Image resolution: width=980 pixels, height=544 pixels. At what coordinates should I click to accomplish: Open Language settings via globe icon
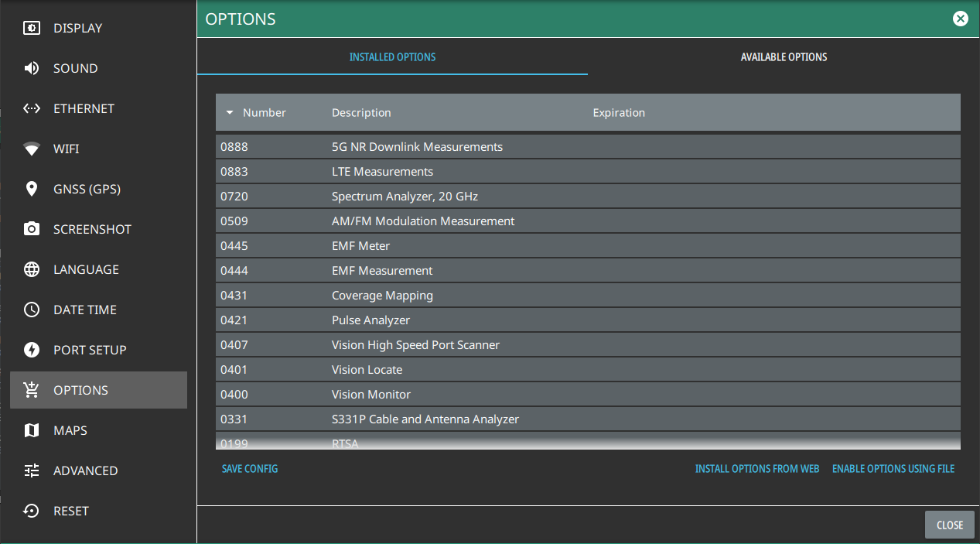point(32,269)
